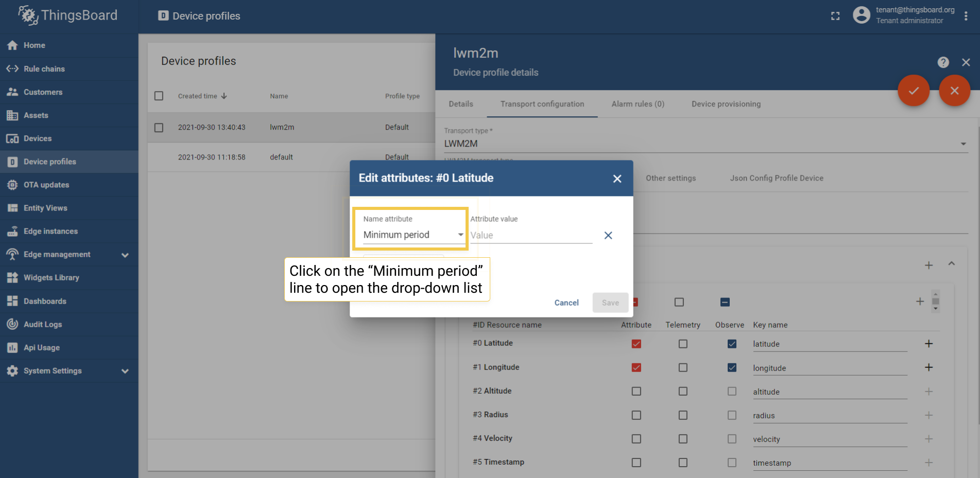Screen dimensions: 980x478
Task: Click Save in Edit attributes dialog
Action: pyautogui.click(x=610, y=303)
